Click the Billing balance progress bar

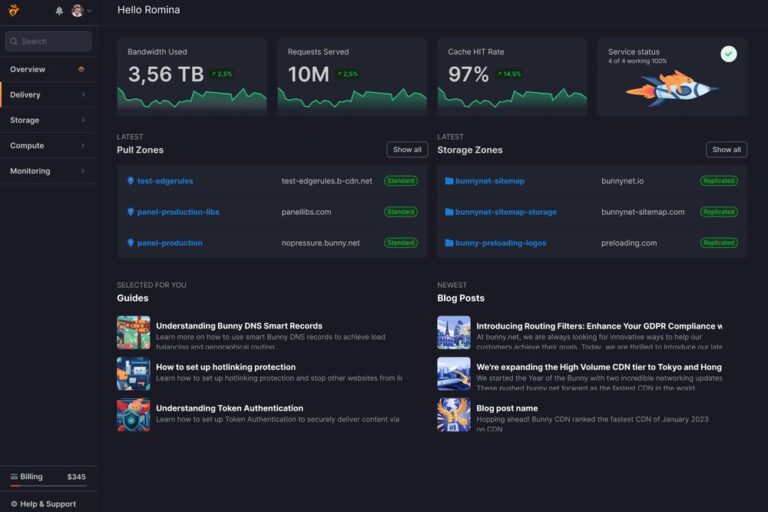point(48,486)
